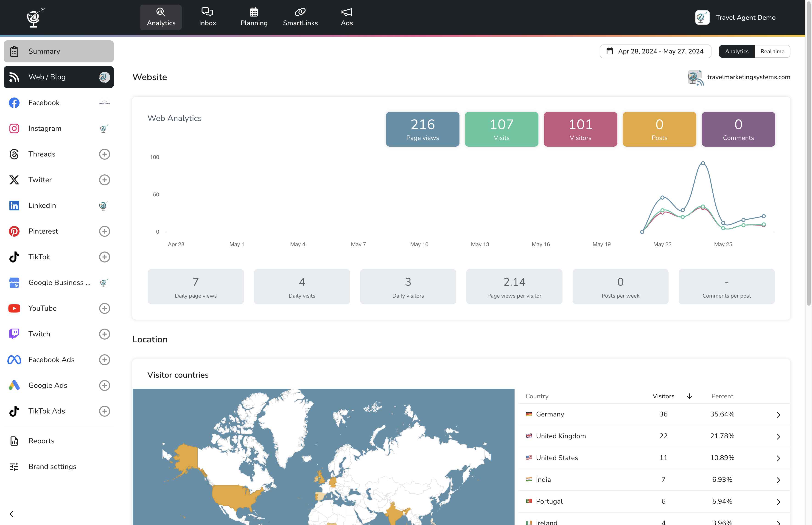Toggle the Posts series card

659,129
